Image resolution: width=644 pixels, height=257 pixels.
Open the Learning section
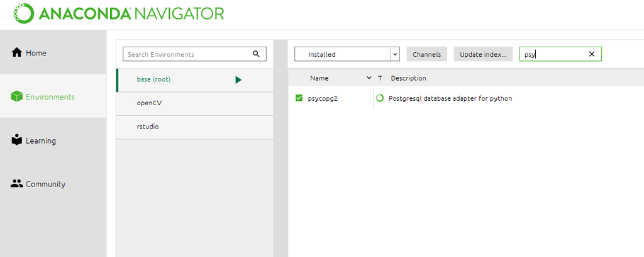53,140
